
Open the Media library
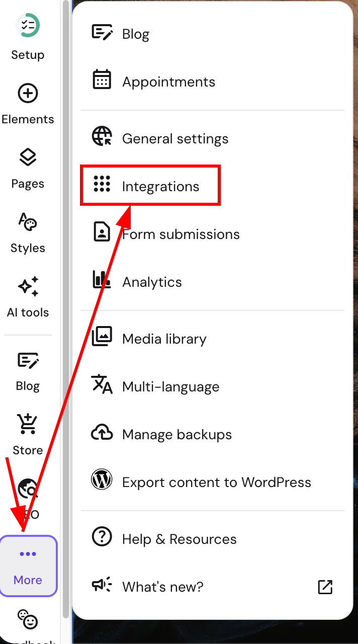tap(164, 339)
